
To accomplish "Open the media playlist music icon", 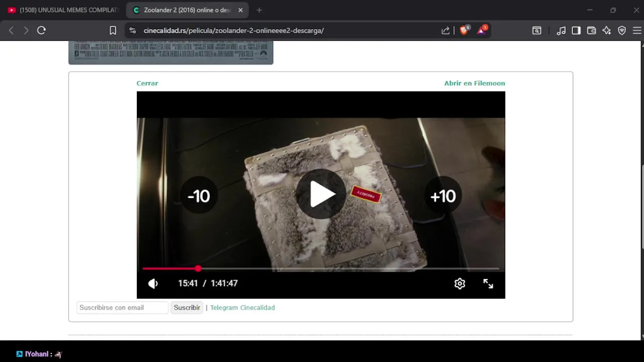I will [x=561, y=30].
